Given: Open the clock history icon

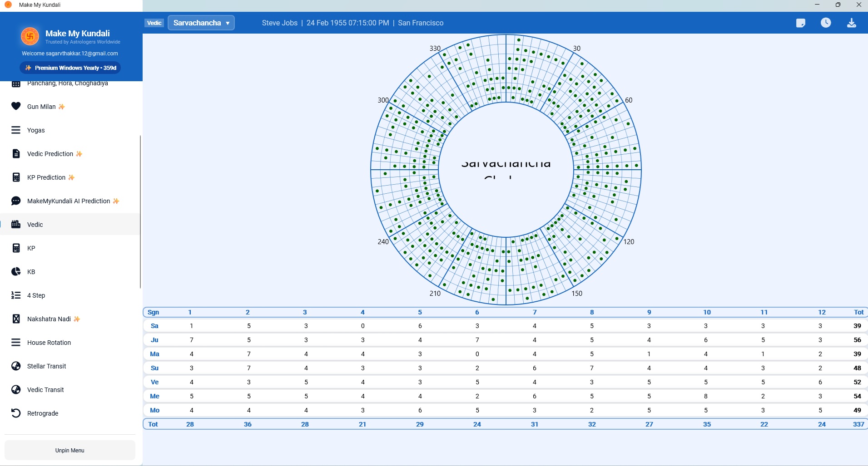Looking at the screenshot, I should click(826, 23).
